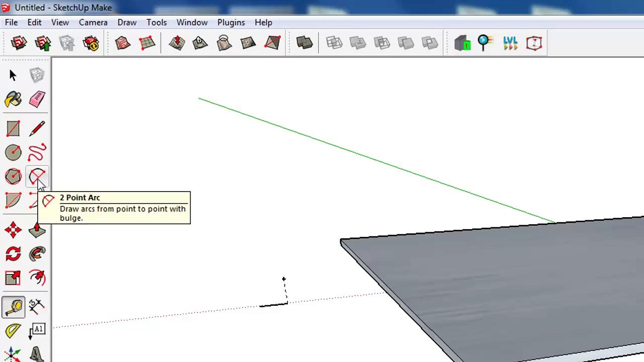Choose the Union solid tool
Screen dimensions: 644x362
[x=358, y=43]
